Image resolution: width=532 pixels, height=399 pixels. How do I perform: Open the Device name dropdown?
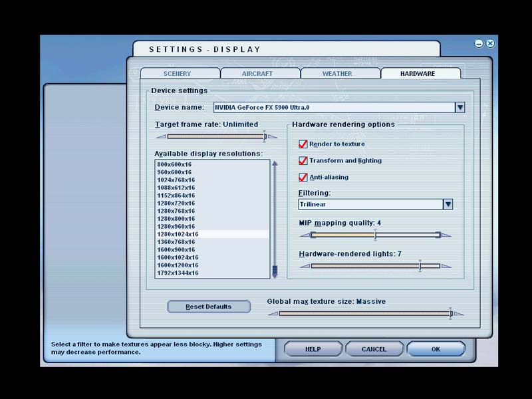[460, 107]
